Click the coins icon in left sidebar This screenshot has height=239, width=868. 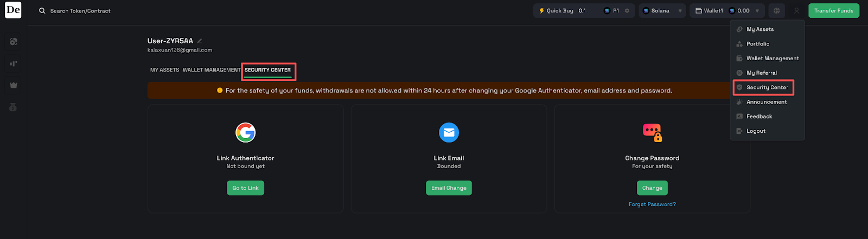click(x=14, y=42)
